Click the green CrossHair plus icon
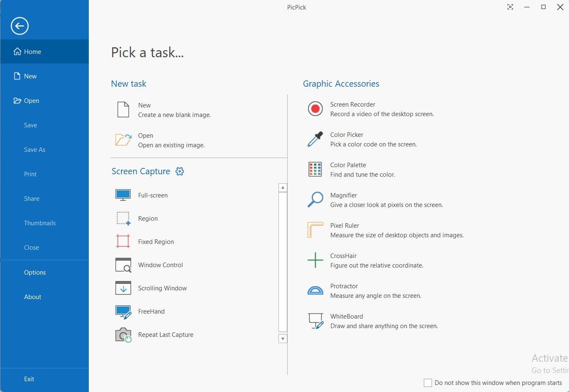The height and width of the screenshot is (392, 569). pyautogui.click(x=315, y=260)
